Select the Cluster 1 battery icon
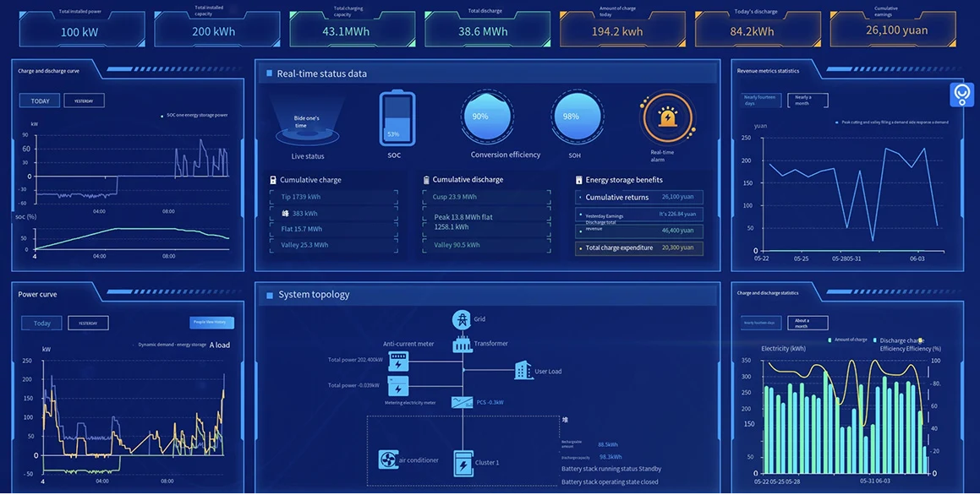The image size is (980, 495). tap(463, 465)
